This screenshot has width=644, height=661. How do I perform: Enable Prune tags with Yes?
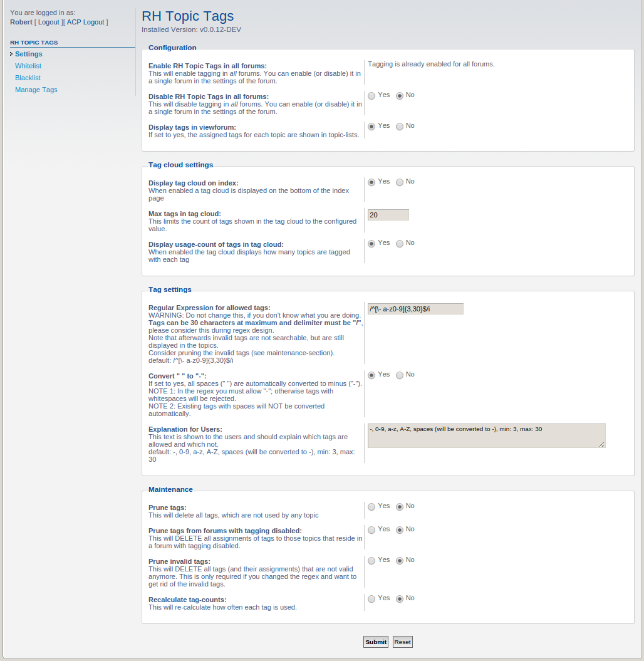(x=371, y=507)
